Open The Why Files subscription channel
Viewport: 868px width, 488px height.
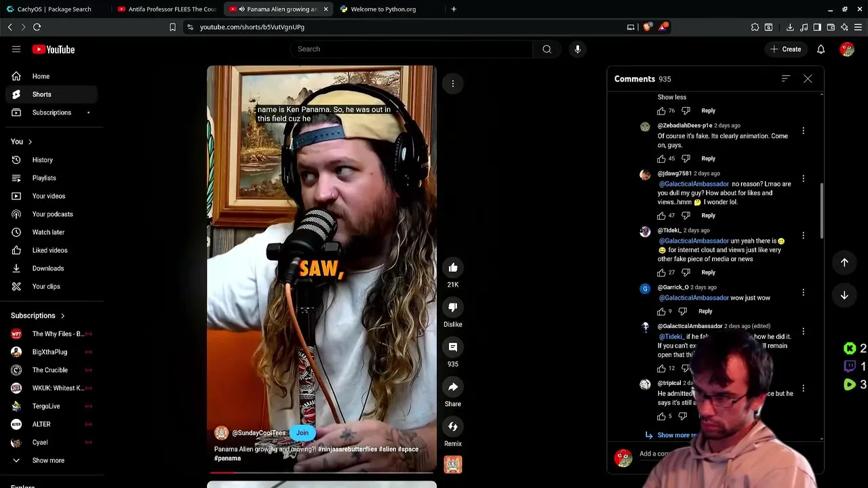coord(52,334)
